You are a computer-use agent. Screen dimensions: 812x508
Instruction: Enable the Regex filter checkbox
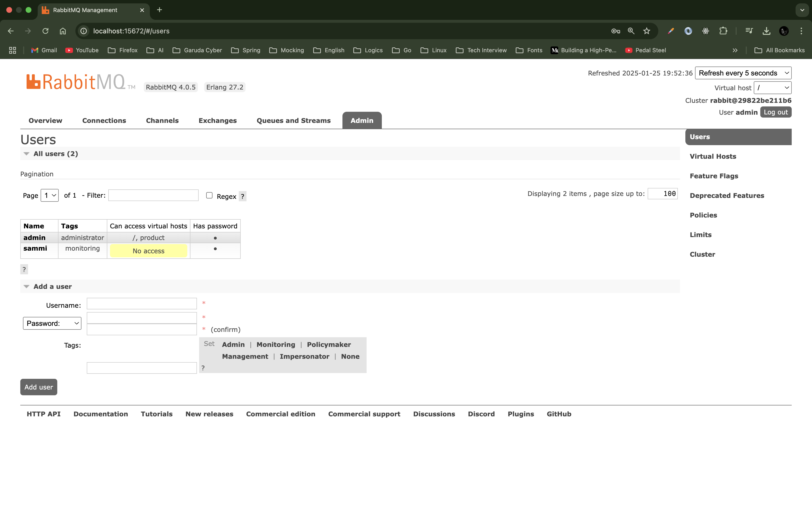(209, 195)
